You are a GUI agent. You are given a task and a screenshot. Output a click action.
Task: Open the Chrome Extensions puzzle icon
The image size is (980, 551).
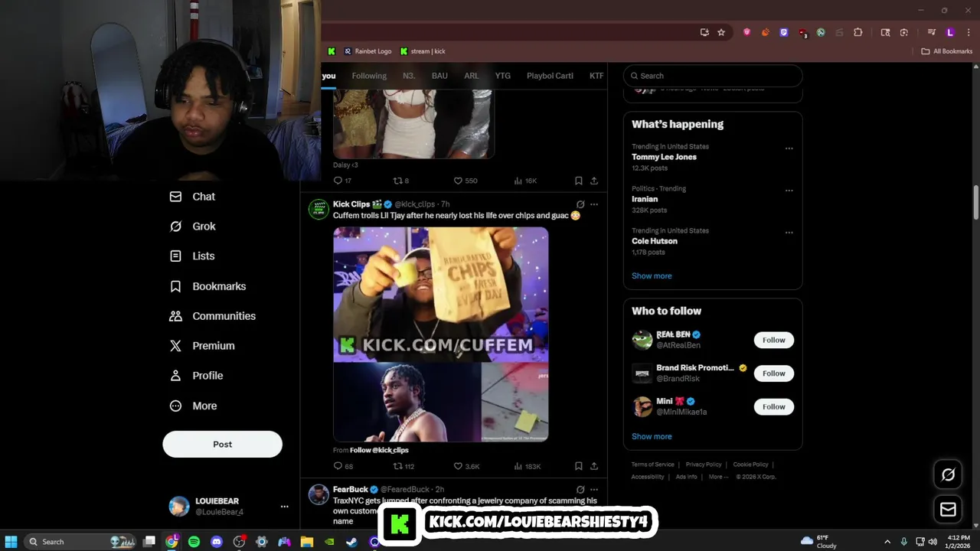point(857,32)
